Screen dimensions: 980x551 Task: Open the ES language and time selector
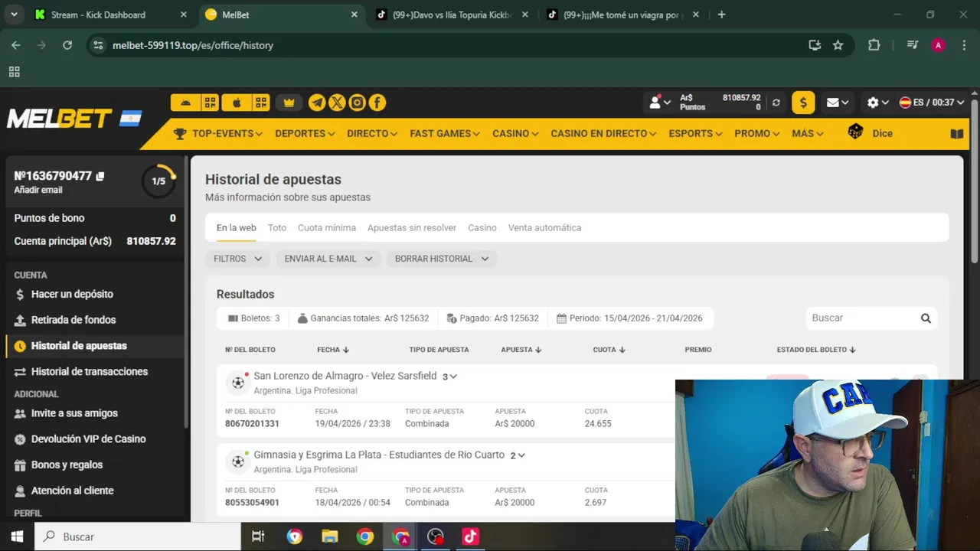coord(932,103)
